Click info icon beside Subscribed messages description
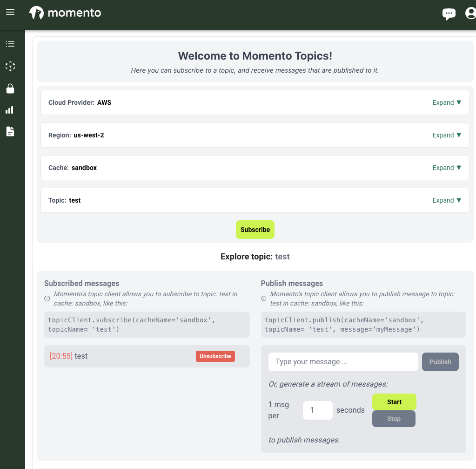476x469 pixels. coord(47,299)
